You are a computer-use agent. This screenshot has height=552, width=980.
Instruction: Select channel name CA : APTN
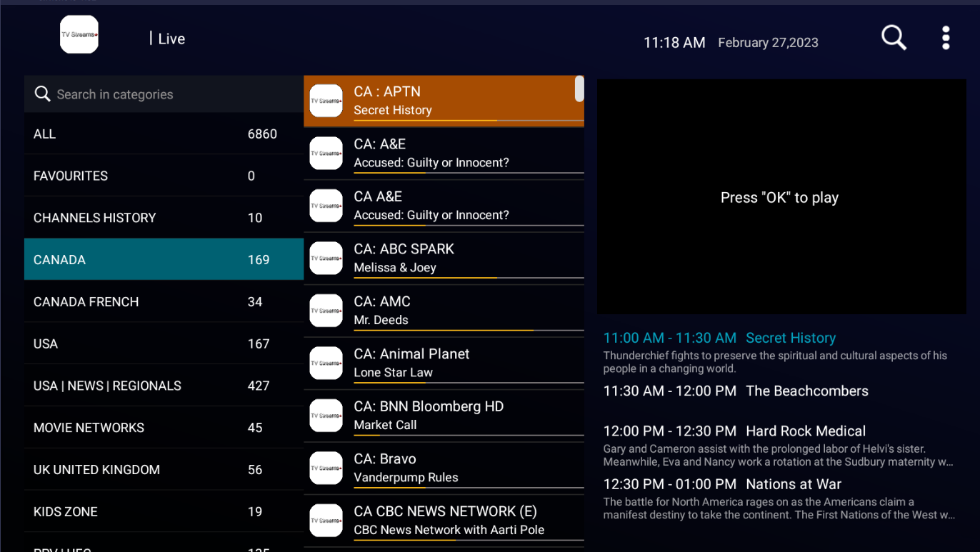387,91
